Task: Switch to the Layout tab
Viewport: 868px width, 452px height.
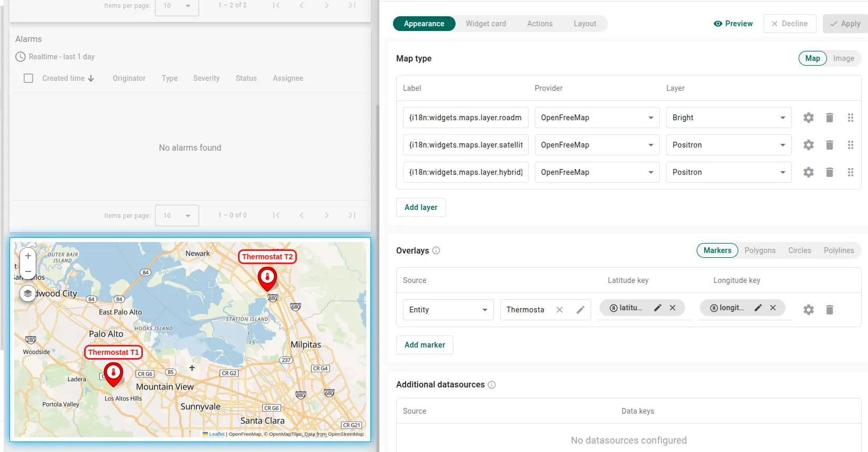Action: pyautogui.click(x=585, y=24)
